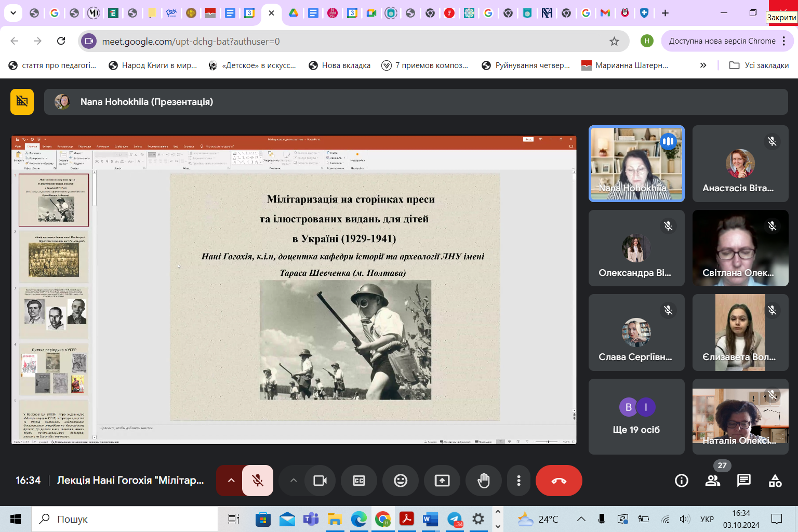This screenshot has width=798, height=532.
Task: Expand audio settings arrow beside microphone
Action: (x=231, y=481)
